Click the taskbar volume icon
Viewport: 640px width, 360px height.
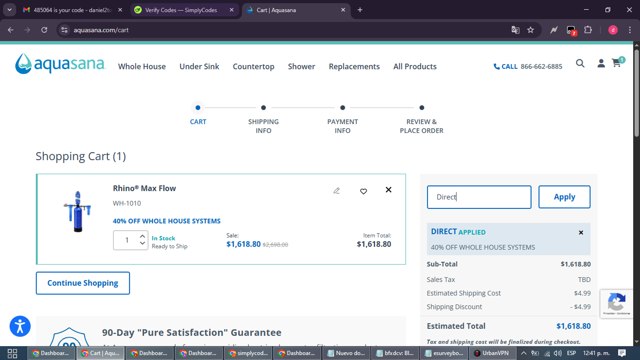pos(558,353)
